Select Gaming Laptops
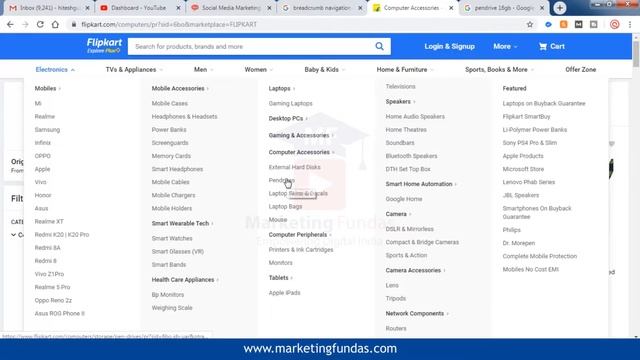Screen dimensions: 640x360 (x=290, y=104)
